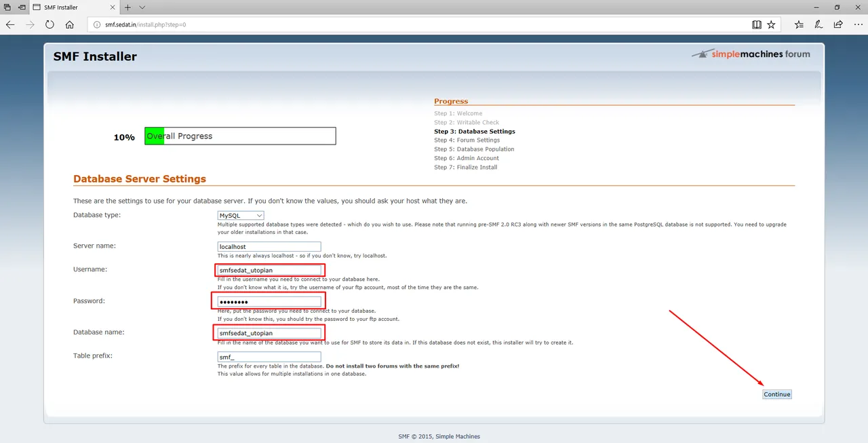Select the SMF Installer browser tab
The height and width of the screenshot is (443, 868).
(75, 7)
